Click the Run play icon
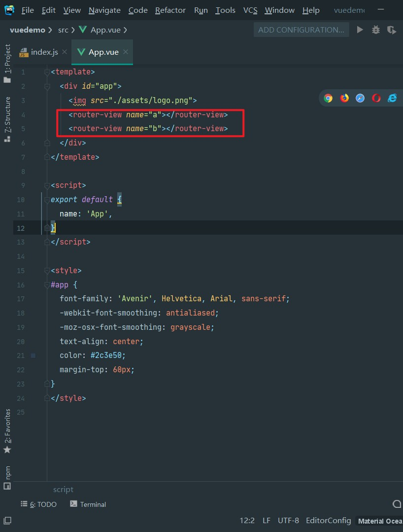The height and width of the screenshot is (532, 403). (360, 30)
